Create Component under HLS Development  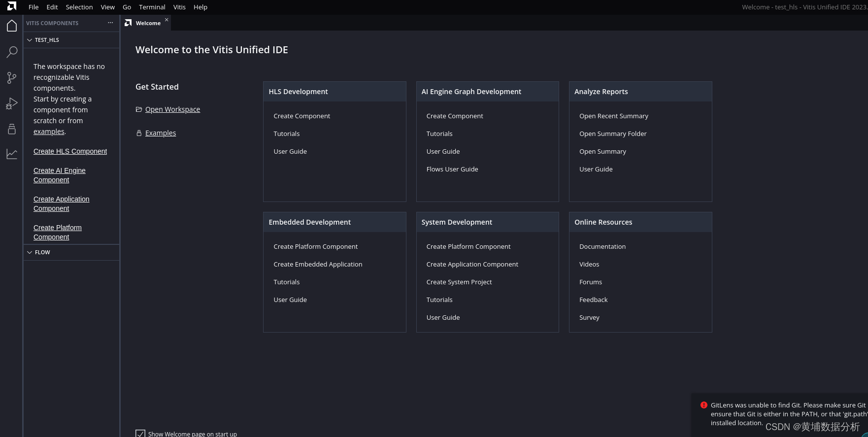302,116
